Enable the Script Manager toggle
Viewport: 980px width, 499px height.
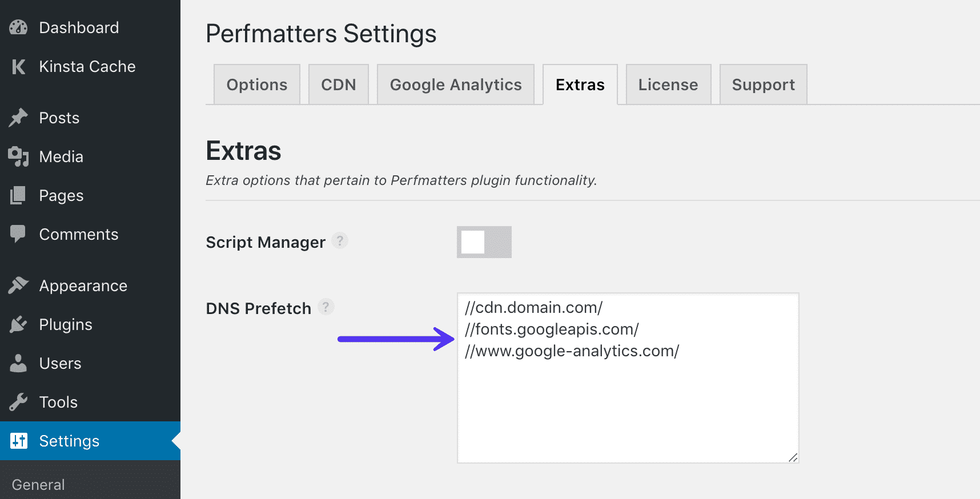[484, 242]
